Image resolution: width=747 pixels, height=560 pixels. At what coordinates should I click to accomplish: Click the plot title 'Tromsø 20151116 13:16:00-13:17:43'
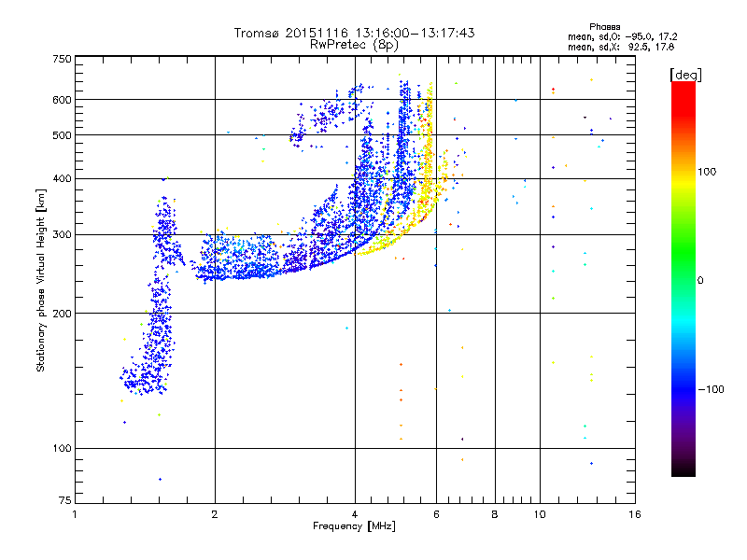pyautogui.click(x=354, y=33)
